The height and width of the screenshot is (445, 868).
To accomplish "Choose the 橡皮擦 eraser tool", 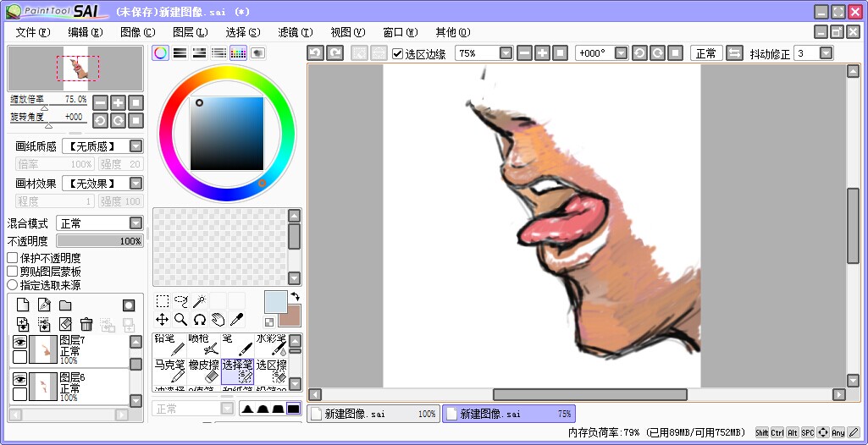I will point(203,370).
